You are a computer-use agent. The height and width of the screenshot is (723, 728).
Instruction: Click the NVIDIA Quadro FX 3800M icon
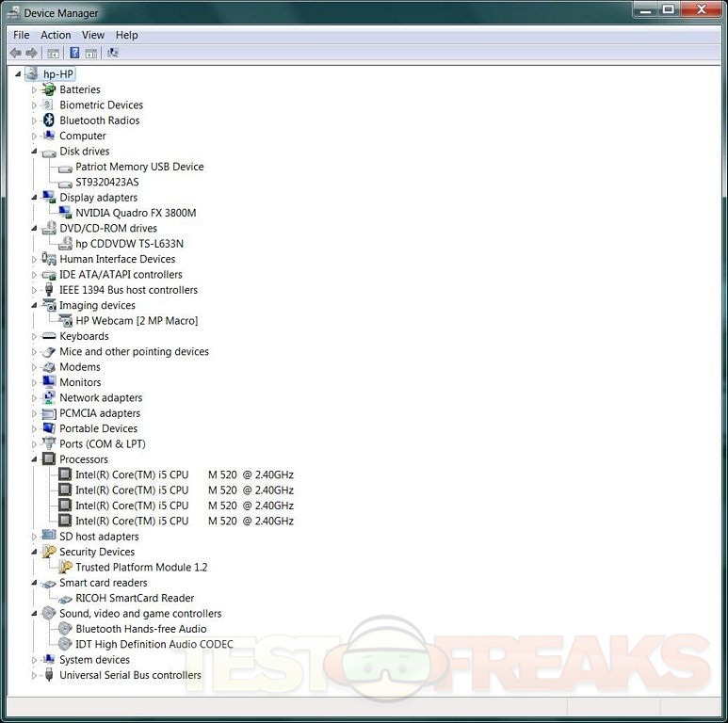[65, 213]
